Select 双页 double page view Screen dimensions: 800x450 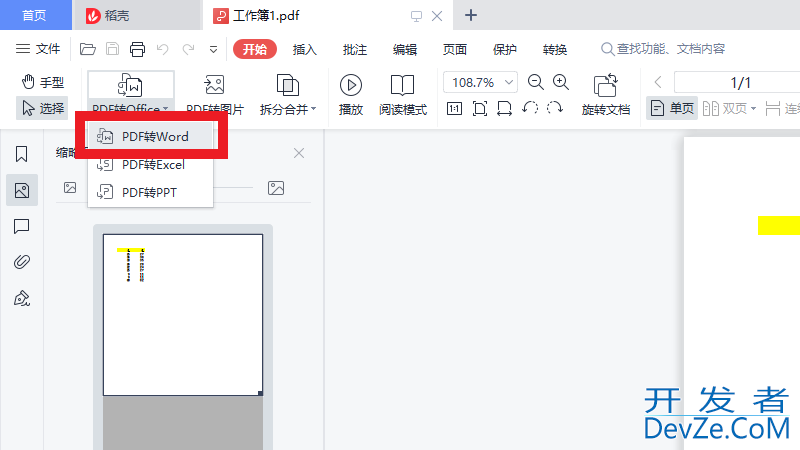pyautogui.click(x=725, y=108)
